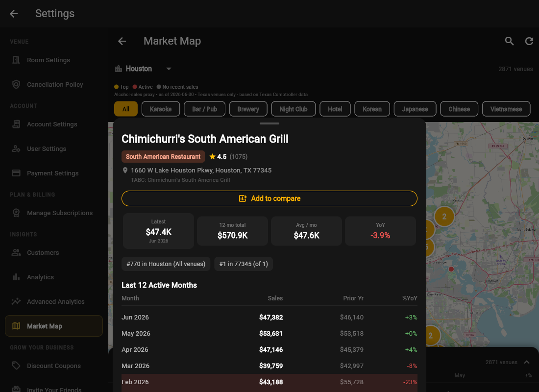Click the 12-mo total $570.9K card

232,231
